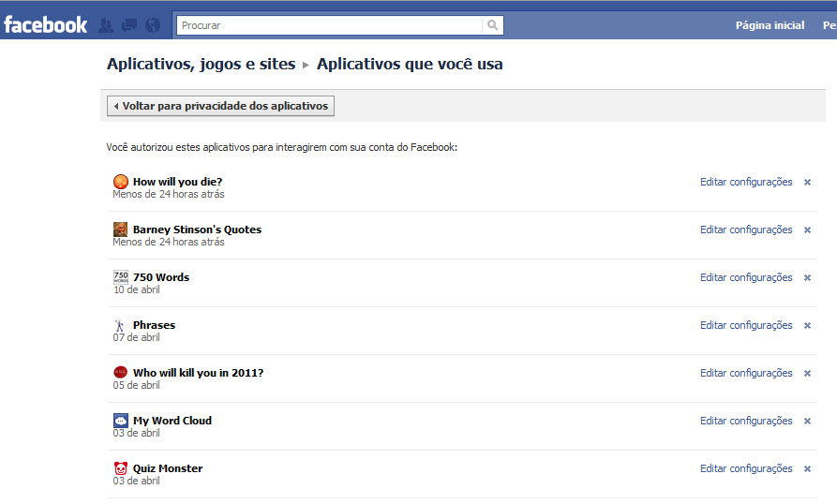Click the '05 de abril' date text
Viewport: 837px width, 504px height.
[136, 385]
